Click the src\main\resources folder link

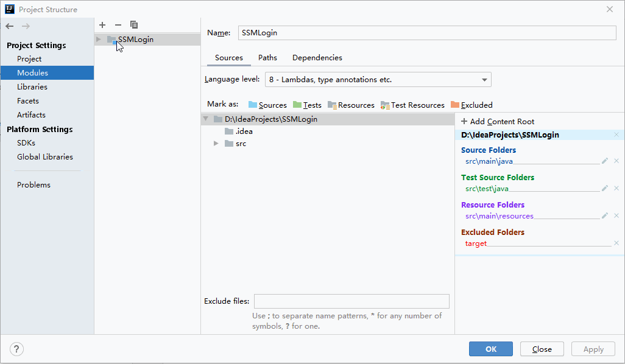click(500, 216)
